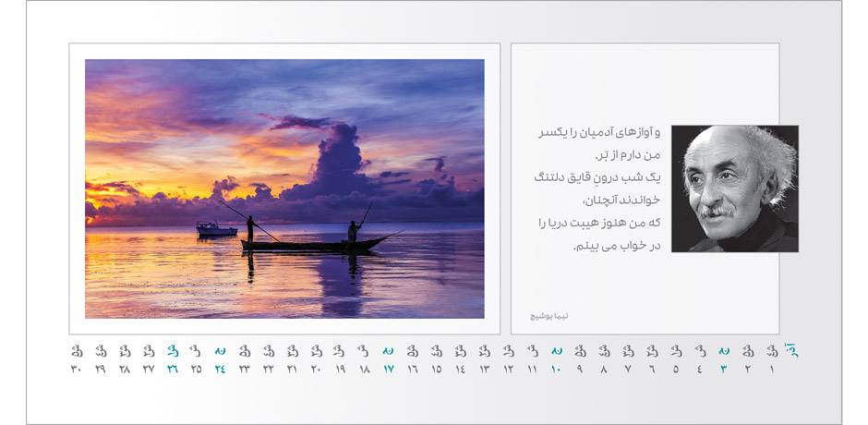Pick highlighted date 17

[x=388, y=370]
